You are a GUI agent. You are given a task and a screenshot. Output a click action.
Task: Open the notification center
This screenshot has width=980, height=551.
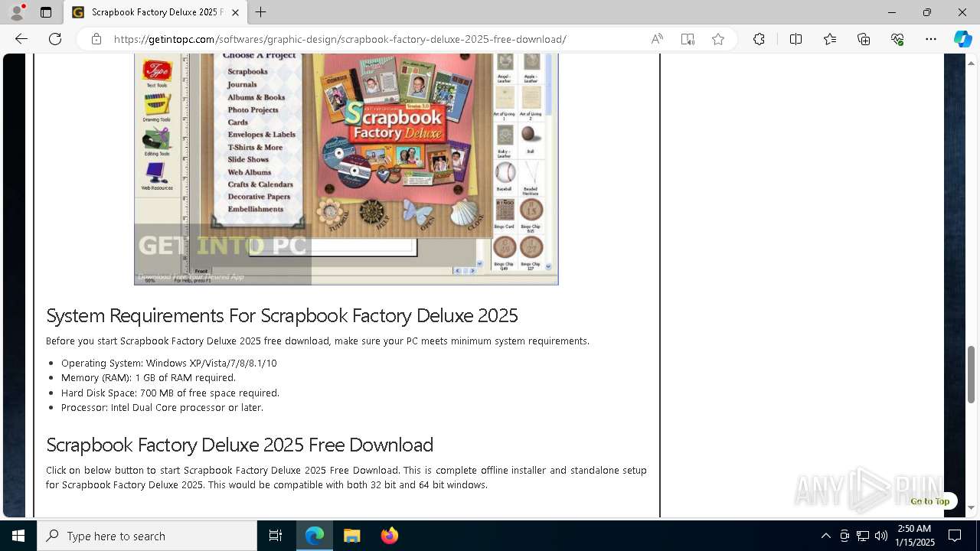(955, 536)
